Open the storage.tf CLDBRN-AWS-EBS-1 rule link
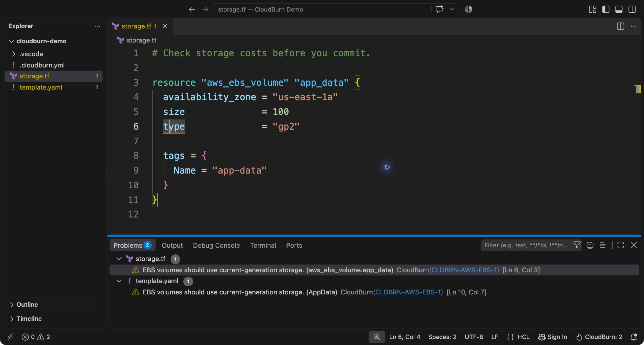 point(464,270)
